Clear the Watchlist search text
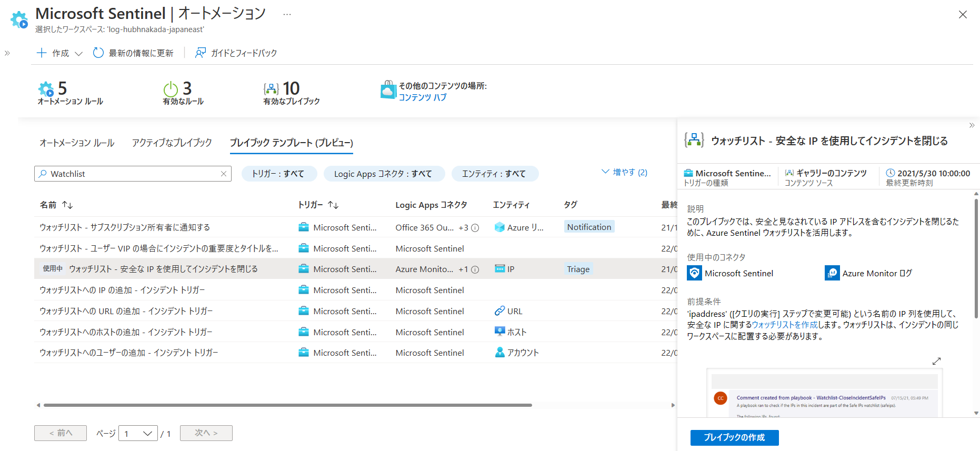Image resolution: width=980 pixels, height=451 pixels. 224,174
